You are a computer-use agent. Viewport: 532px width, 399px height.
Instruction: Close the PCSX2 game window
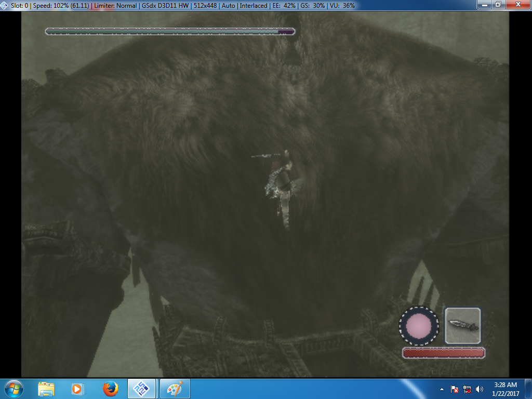click(518, 4)
